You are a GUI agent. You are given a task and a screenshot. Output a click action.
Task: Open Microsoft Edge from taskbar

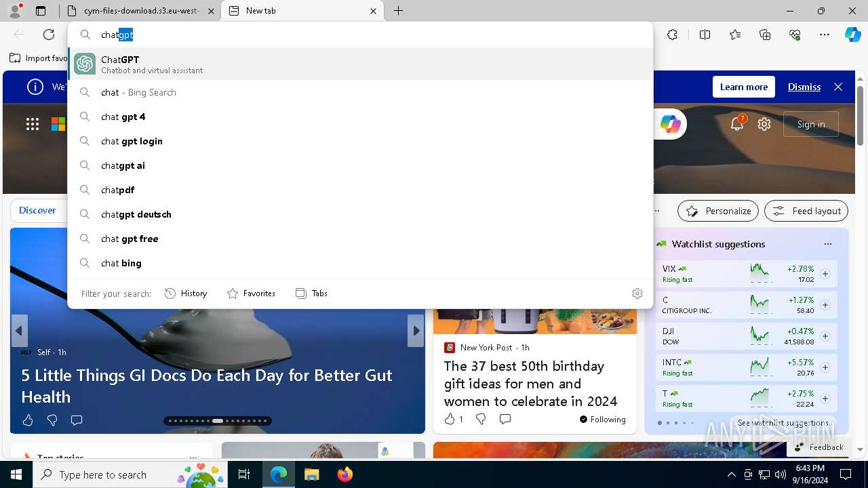279,474
